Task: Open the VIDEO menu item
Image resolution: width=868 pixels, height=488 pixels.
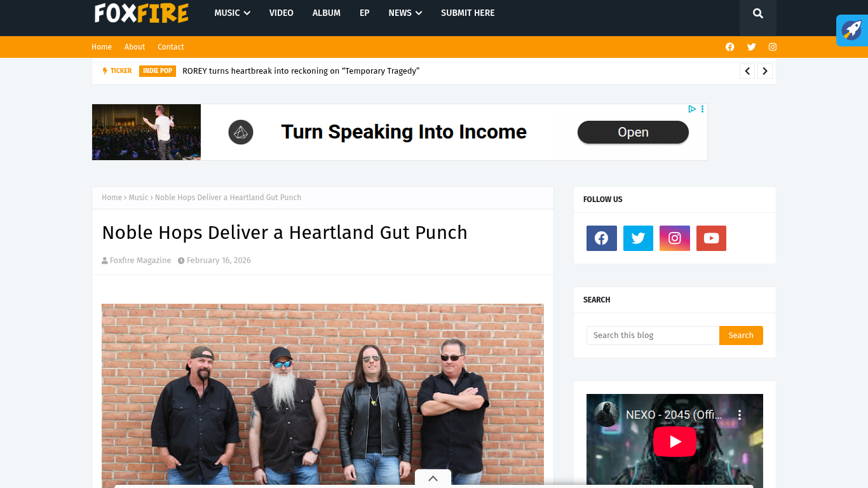Action: [x=281, y=13]
